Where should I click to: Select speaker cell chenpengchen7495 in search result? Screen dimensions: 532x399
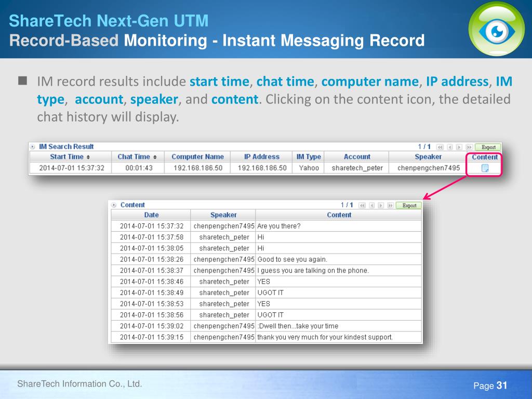429,168
